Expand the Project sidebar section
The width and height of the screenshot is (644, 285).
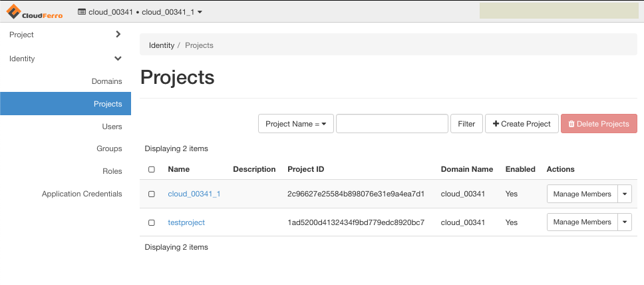[65, 35]
